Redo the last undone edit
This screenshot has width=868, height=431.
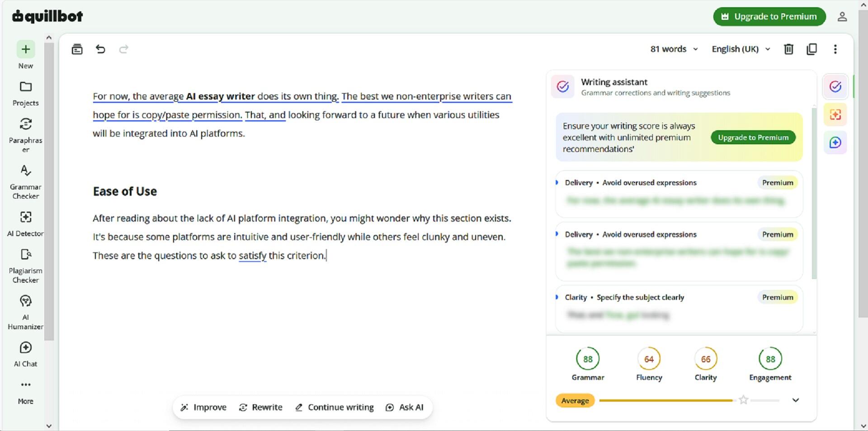point(123,49)
